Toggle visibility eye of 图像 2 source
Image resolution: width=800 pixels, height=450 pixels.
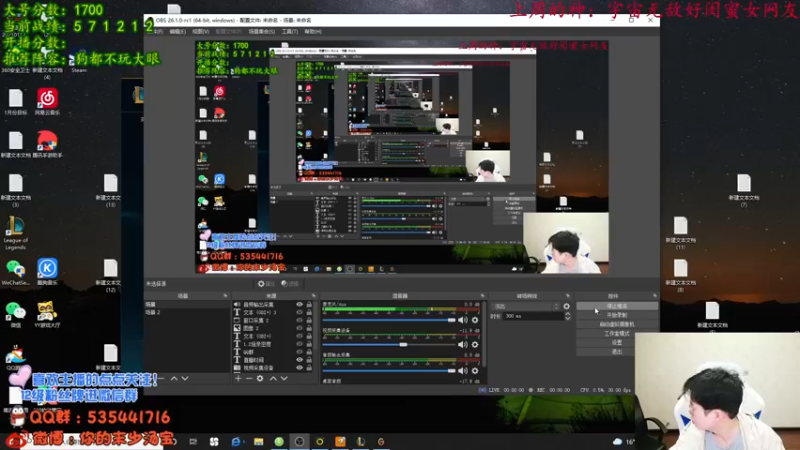pyautogui.click(x=299, y=328)
